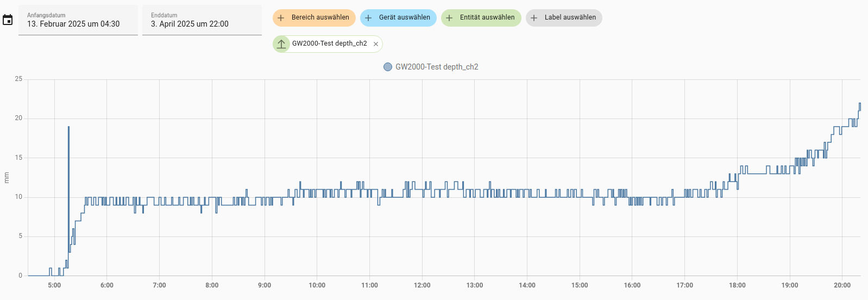Click the Enddatum end date field
This screenshot has height=300, width=868.
pyautogui.click(x=202, y=20)
